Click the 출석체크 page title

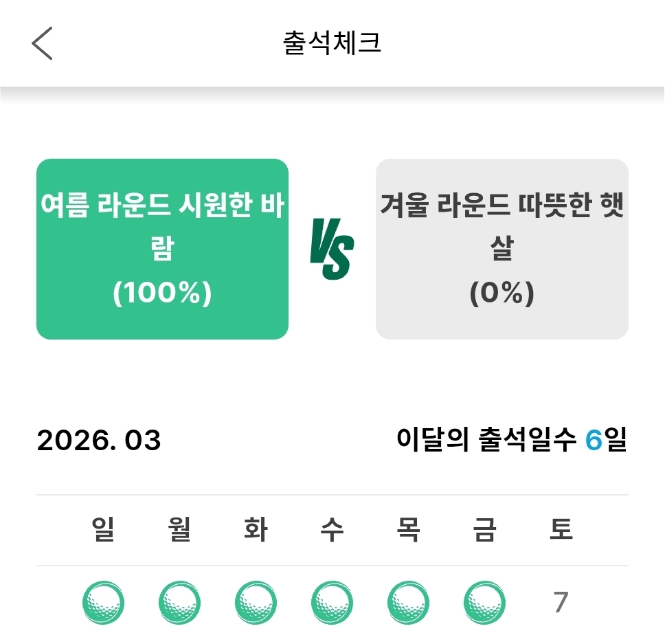pos(332,43)
